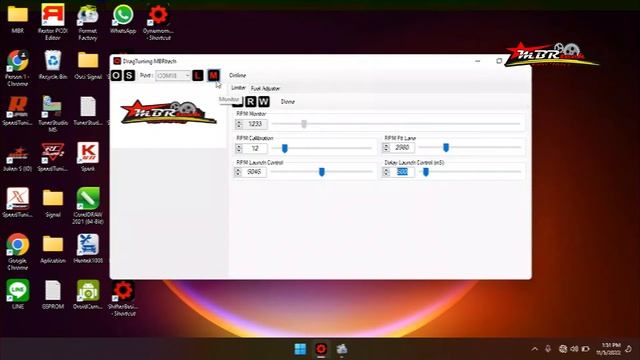Image resolution: width=640 pixels, height=360 pixels.
Task: Click the Delay Launch Control value field
Action: pos(402,172)
